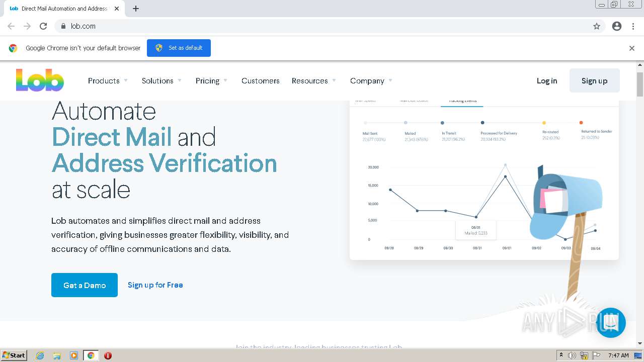This screenshot has height=362, width=644.
Task: Dismiss the default browser notification bar
Action: (x=632, y=48)
